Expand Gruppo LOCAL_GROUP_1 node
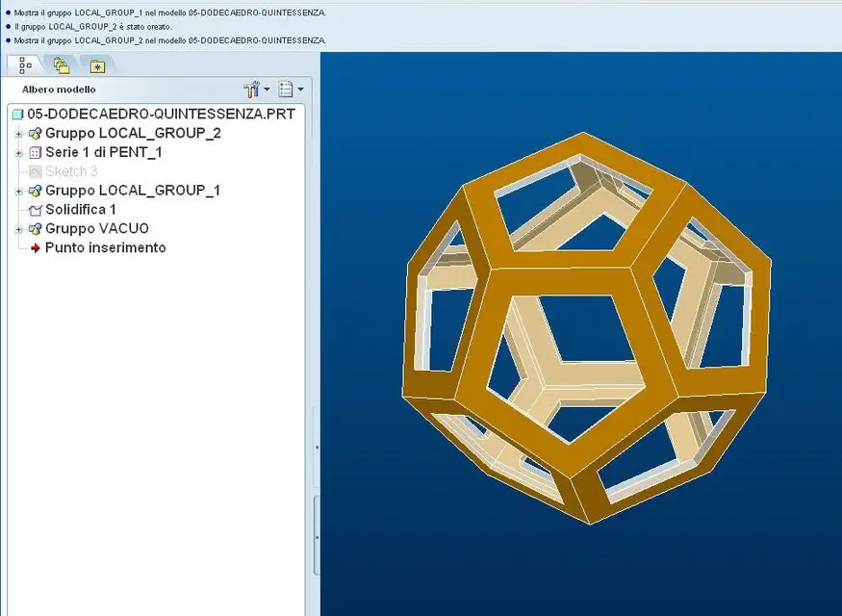842x616 pixels. click(19, 192)
